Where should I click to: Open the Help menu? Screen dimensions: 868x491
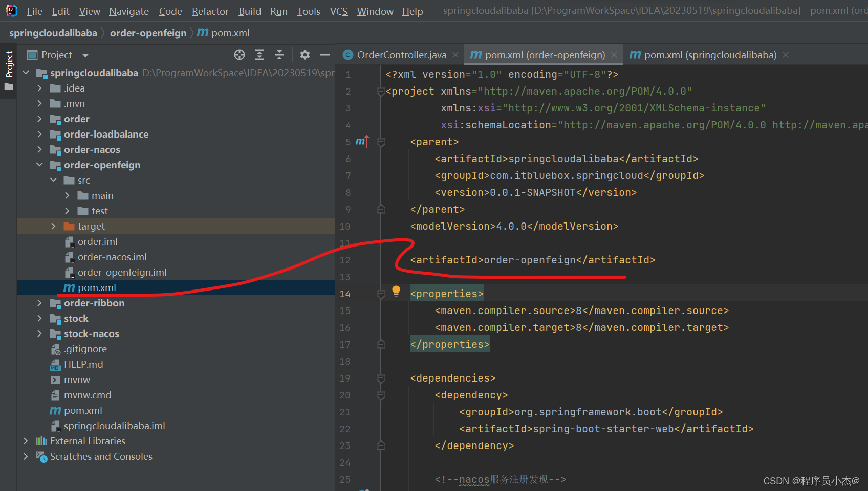point(413,11)
